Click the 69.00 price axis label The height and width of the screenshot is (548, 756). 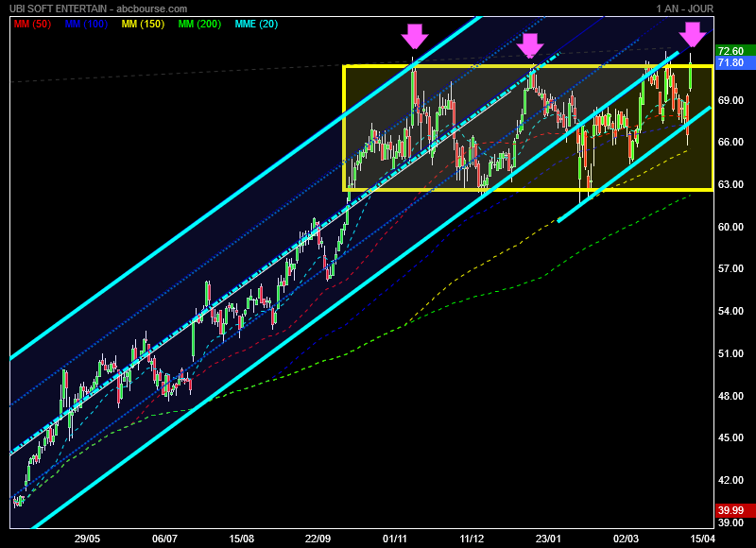[x=730, y=100]
